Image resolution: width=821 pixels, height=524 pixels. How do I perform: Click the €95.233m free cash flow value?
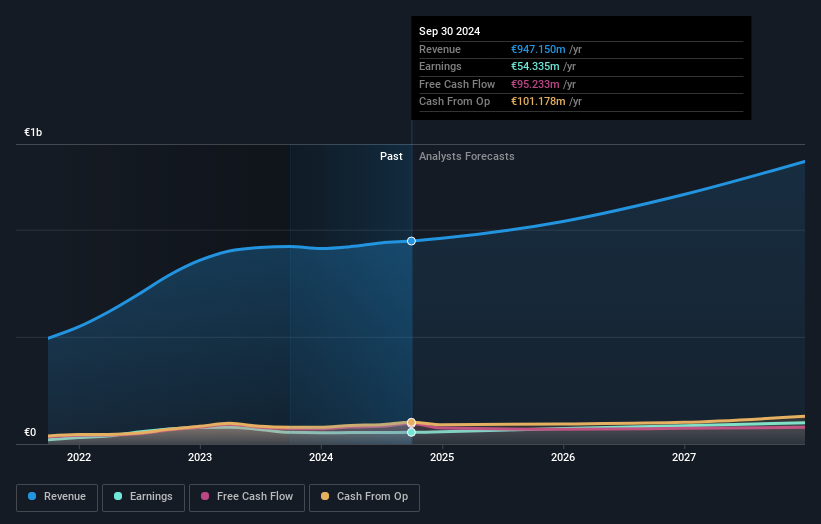[x=535, y=84]
